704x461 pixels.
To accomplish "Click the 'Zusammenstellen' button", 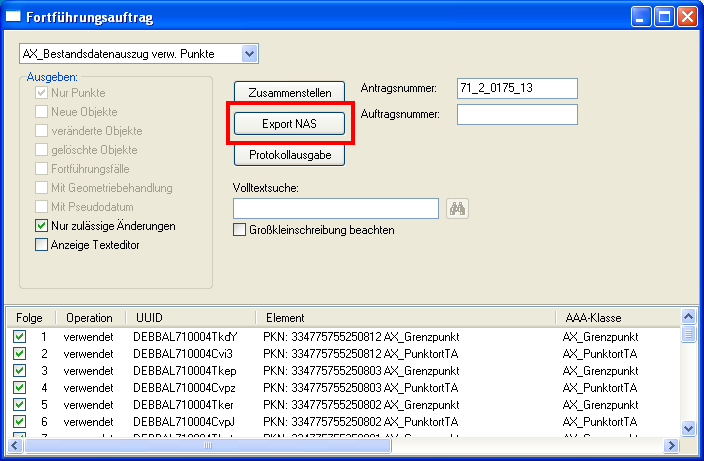I will click(x=289, y=91).
